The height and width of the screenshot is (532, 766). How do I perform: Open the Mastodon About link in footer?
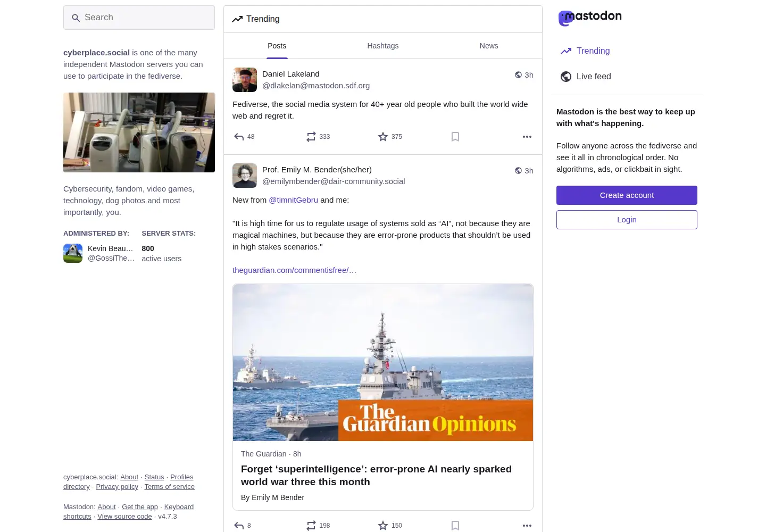coord(106,507)
